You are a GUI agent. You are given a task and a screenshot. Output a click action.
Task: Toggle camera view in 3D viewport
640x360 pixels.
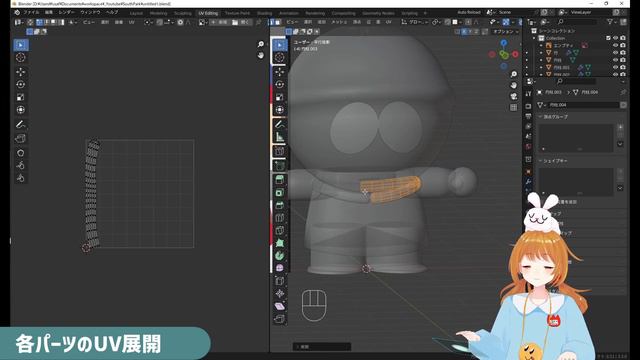(x=513, y=96)
